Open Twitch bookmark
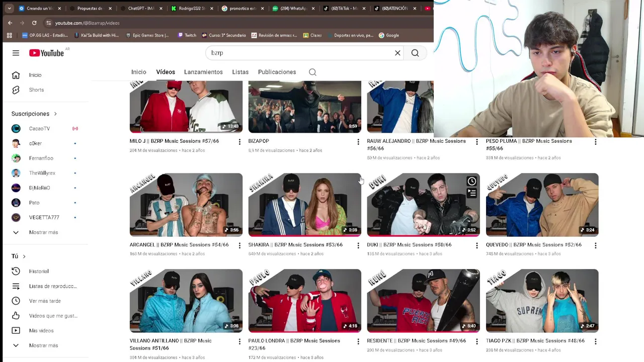 point(186,35)
